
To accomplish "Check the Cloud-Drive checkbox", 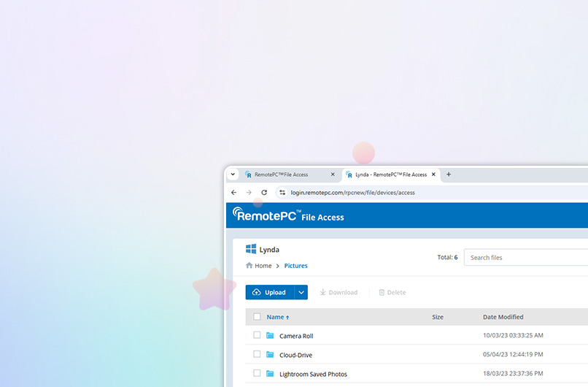I will pos(257,354).
